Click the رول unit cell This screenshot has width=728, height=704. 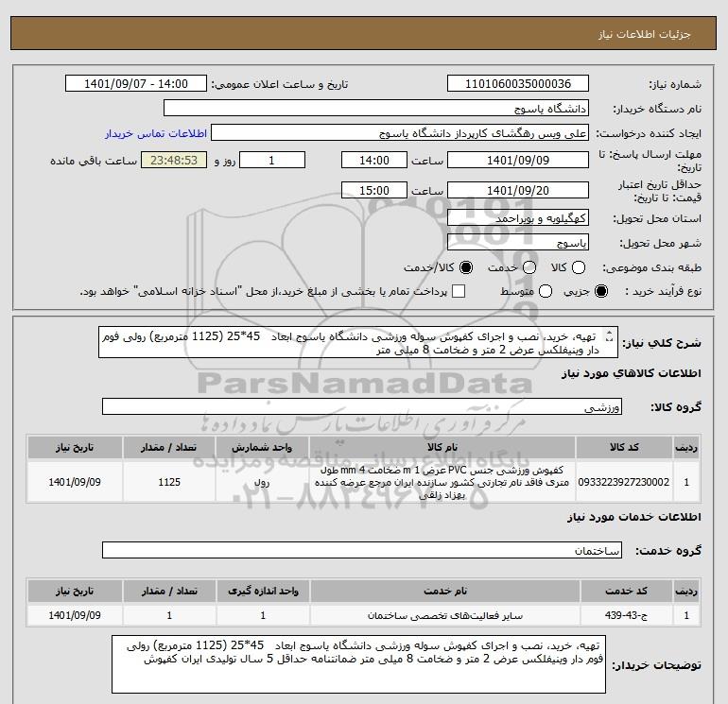tap(262, 482)
